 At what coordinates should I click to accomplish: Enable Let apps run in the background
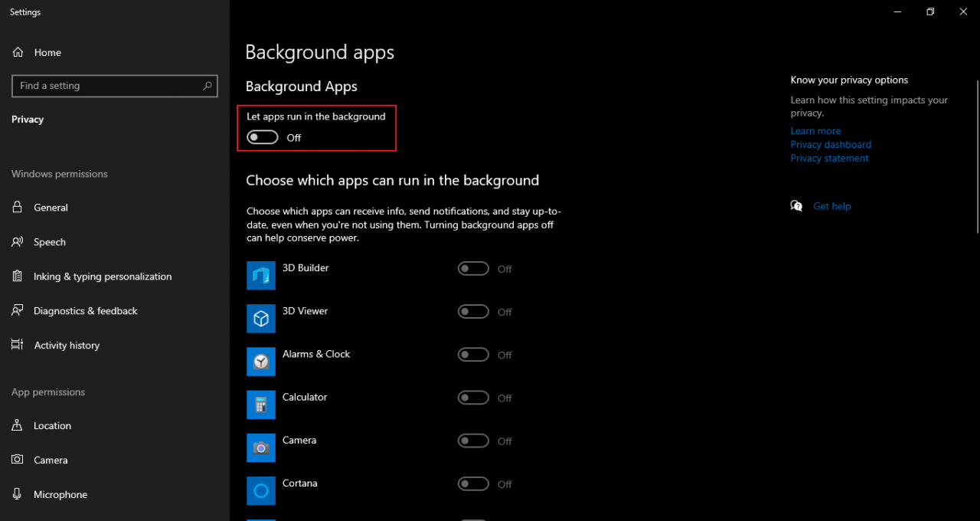pos(263,137)
